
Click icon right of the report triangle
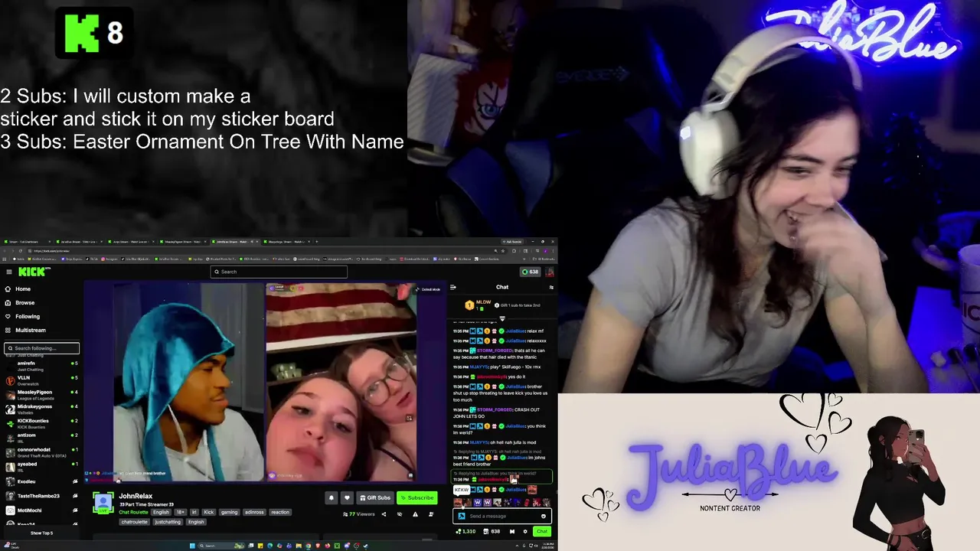tap(431, 514)
